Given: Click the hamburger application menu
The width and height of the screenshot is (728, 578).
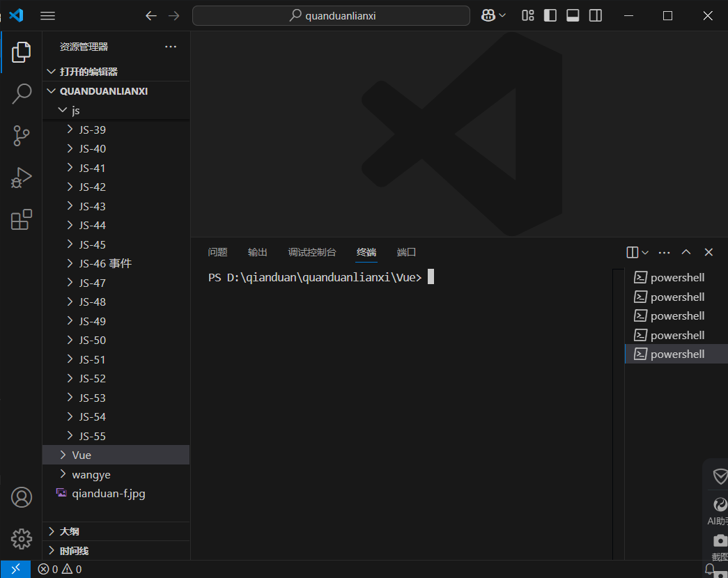Looking at the screenshot, I should click(48, 16).
